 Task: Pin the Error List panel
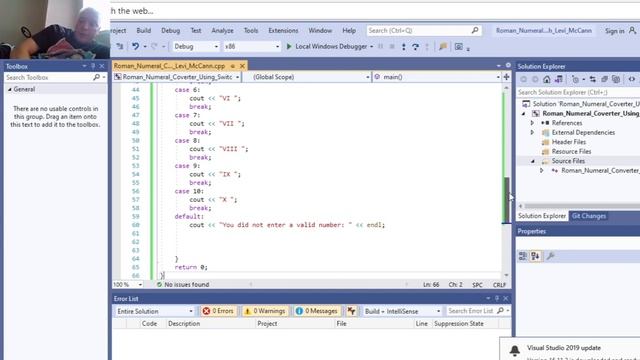[497, 299]
